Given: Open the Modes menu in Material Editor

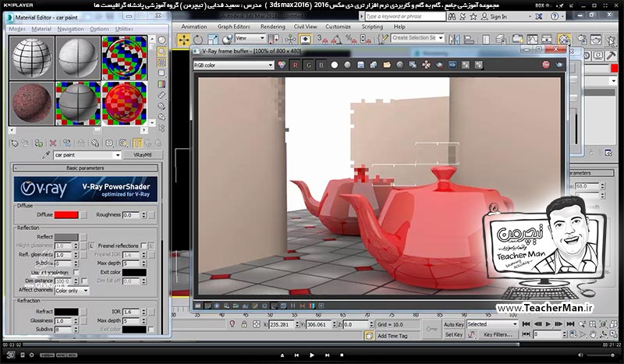Looking at the screenshot, I should coord(17,29).
